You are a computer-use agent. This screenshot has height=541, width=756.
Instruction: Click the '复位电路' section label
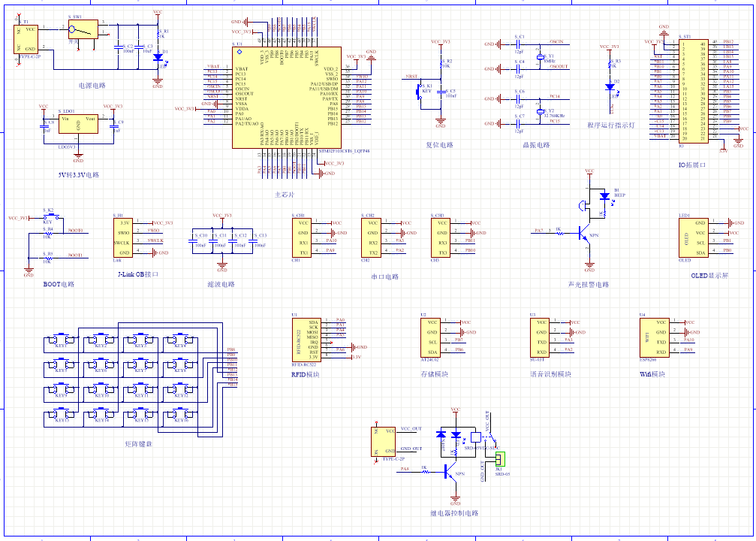(x=440, y=145)
